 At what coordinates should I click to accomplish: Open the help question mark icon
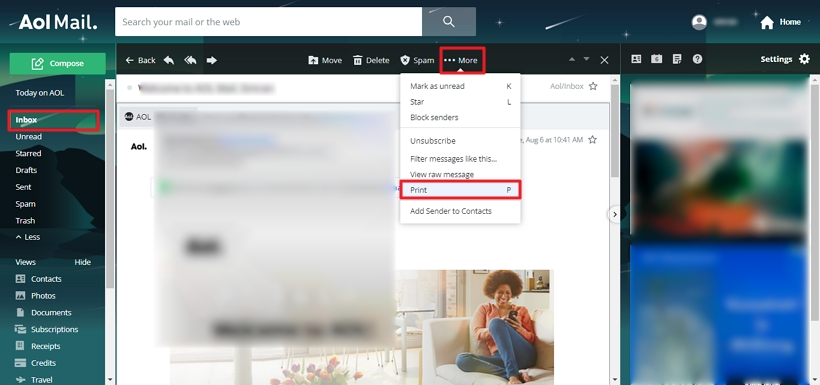tap(697, 59)
